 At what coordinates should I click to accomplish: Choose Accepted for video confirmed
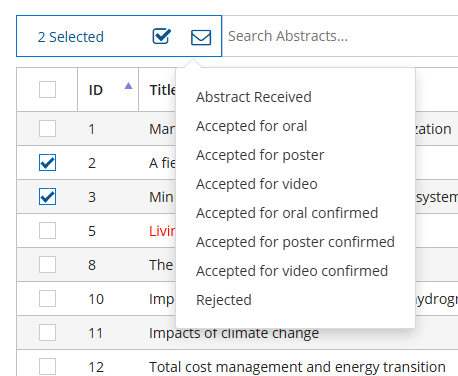click(292, 271)
